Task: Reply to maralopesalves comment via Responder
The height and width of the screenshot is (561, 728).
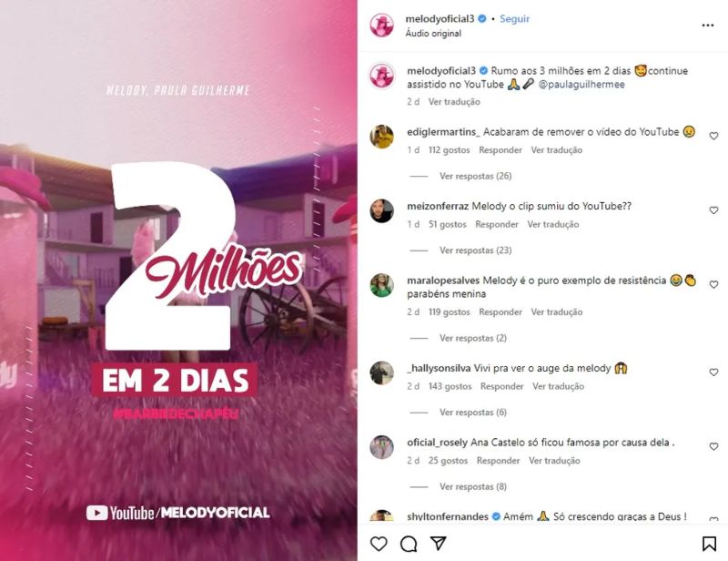Action: click(500, 311)
